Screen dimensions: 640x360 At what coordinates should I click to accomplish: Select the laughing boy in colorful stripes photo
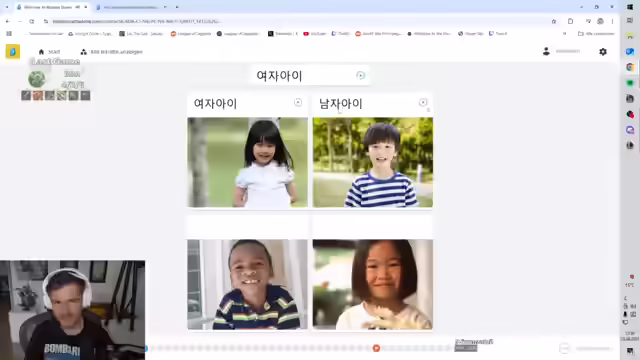tap(247, 284)
